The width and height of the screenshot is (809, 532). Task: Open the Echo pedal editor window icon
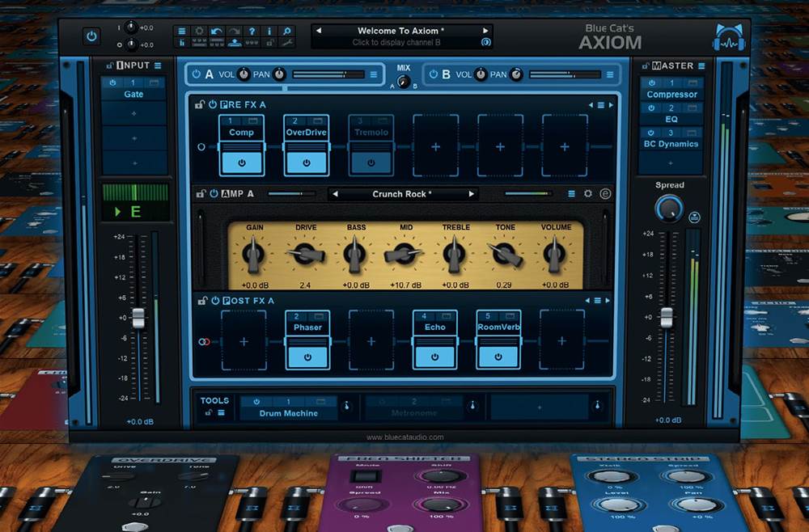[x=447, y=316]
